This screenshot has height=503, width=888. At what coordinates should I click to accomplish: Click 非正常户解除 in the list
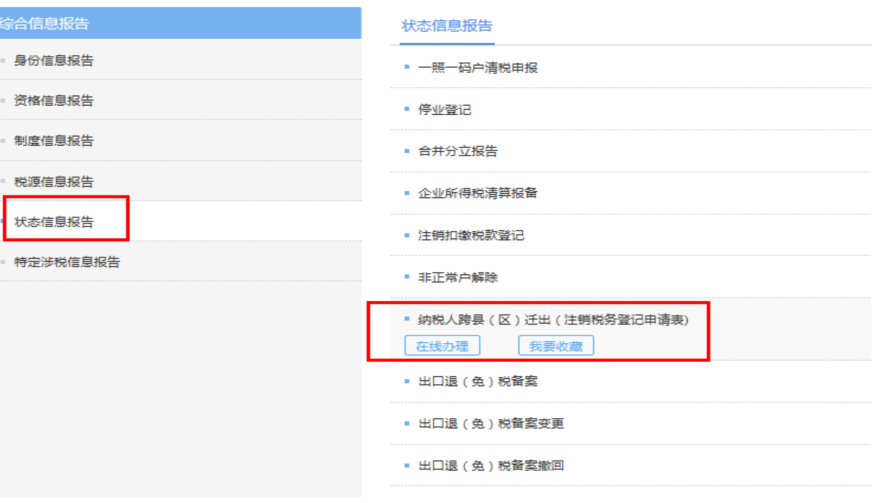458,277
